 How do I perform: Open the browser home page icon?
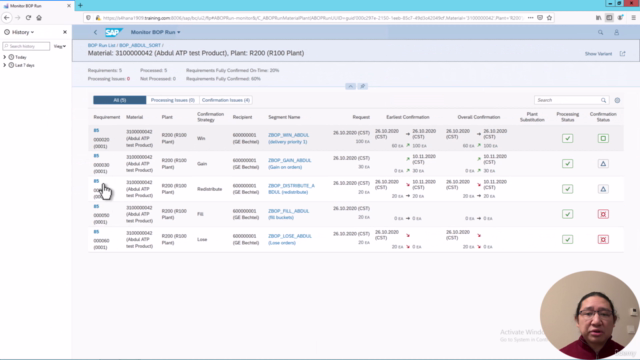39,18
